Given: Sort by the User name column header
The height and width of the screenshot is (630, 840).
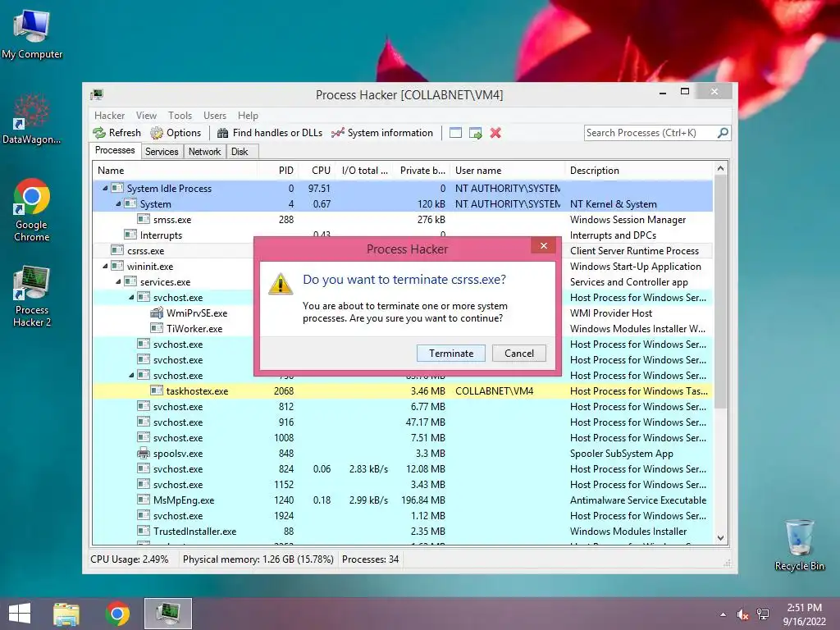Looking at the screenshot, I should [x=507, y=171].
